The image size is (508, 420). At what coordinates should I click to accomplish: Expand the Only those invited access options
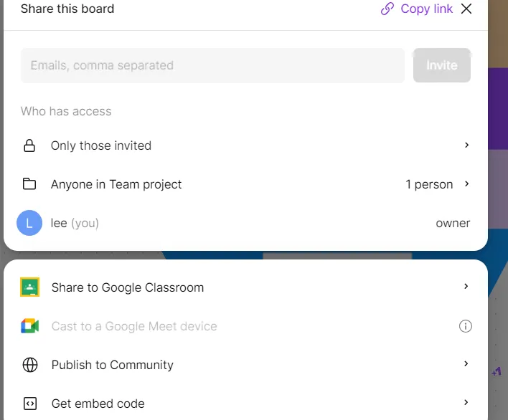point(466,145)
